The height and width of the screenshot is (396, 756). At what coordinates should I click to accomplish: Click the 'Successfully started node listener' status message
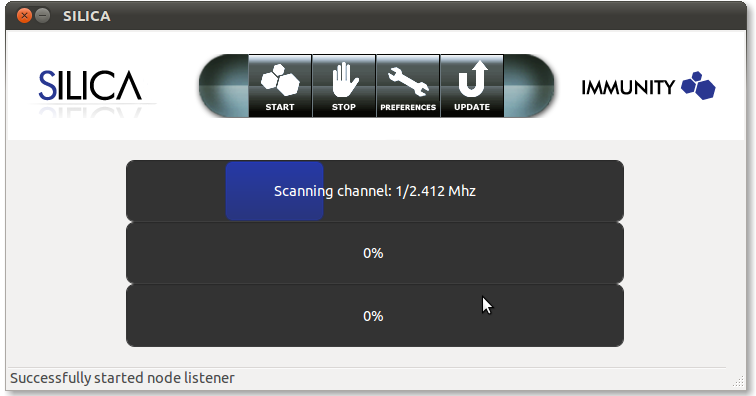122,378
